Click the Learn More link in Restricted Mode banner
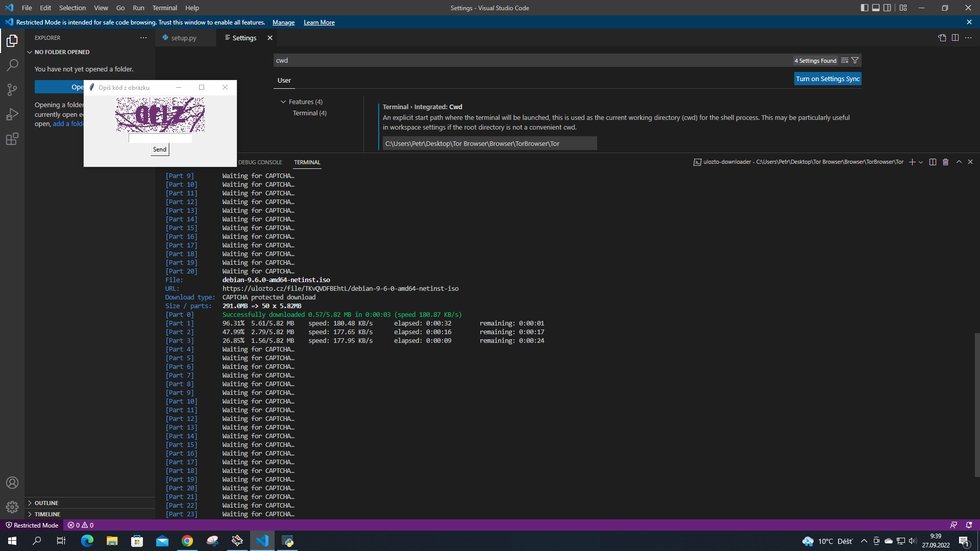 pos(319,22)
